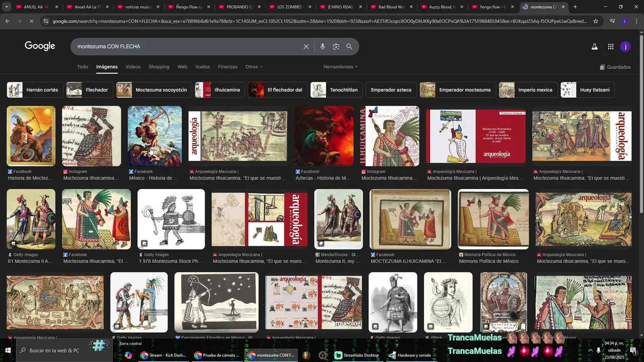
Task: Switch to the Todo results tab
Action: [83, 67]
